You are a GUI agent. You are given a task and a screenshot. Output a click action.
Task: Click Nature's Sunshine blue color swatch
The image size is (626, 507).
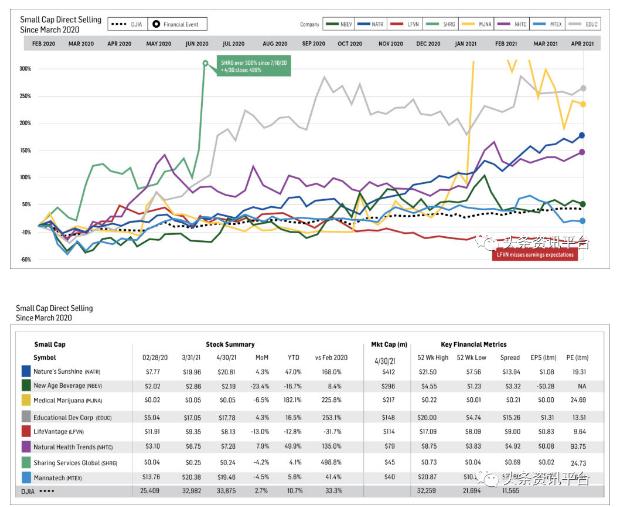pyautogui.click(x=25, y=370)
